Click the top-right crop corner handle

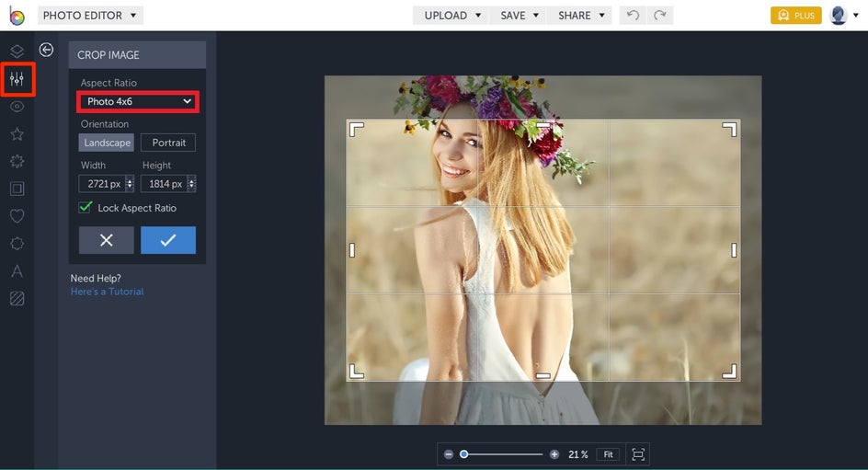(x=729, y=130)
